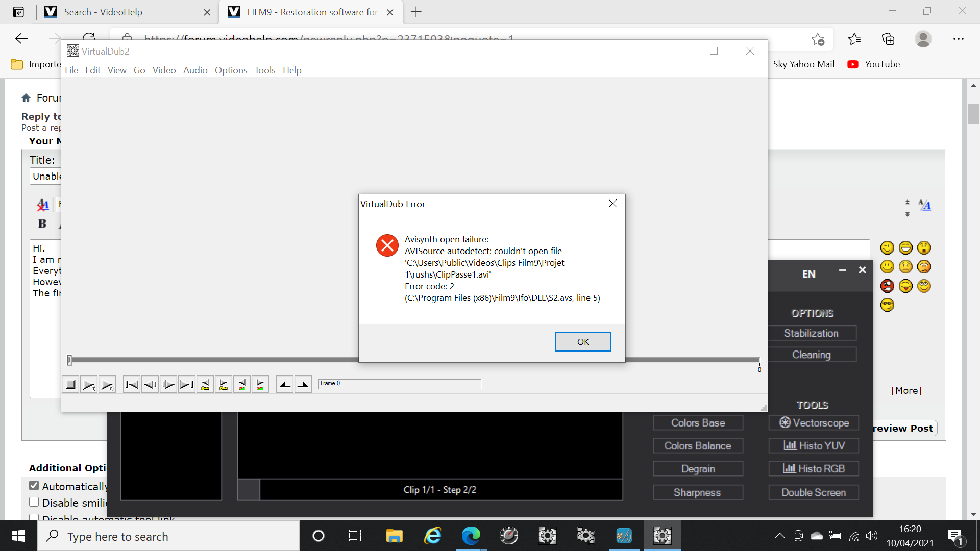Go to next key frame

click(x=224, y=384)
